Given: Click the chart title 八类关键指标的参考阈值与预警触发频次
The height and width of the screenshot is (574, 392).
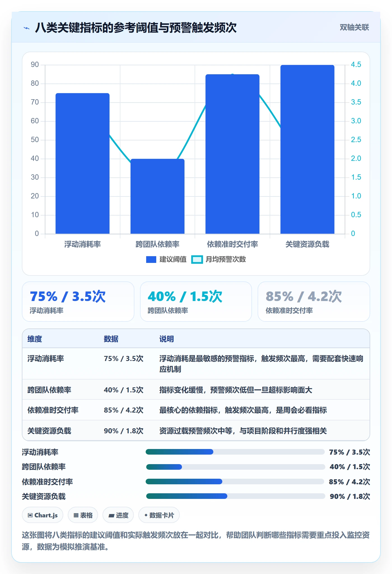Looking at the screenshot, I should point(136,28).
